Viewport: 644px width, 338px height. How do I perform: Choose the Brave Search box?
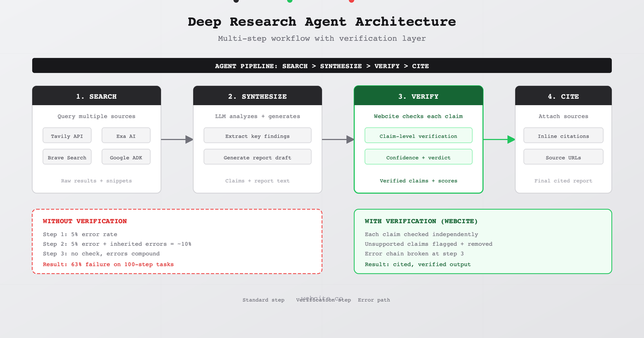point(67,157)
